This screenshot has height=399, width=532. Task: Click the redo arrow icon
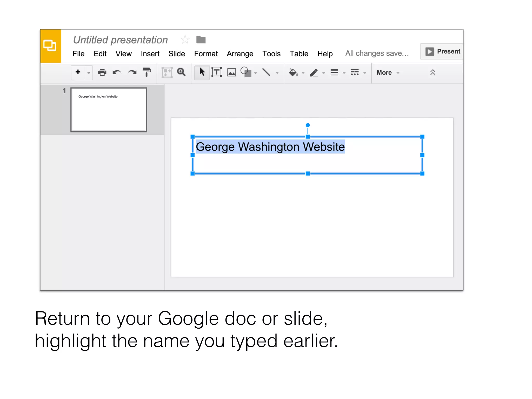click(132, 72)
